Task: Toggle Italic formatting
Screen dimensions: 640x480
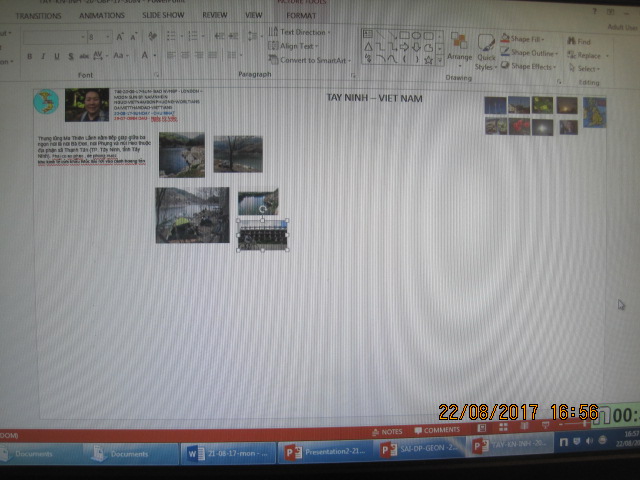Action: (43, 56)
